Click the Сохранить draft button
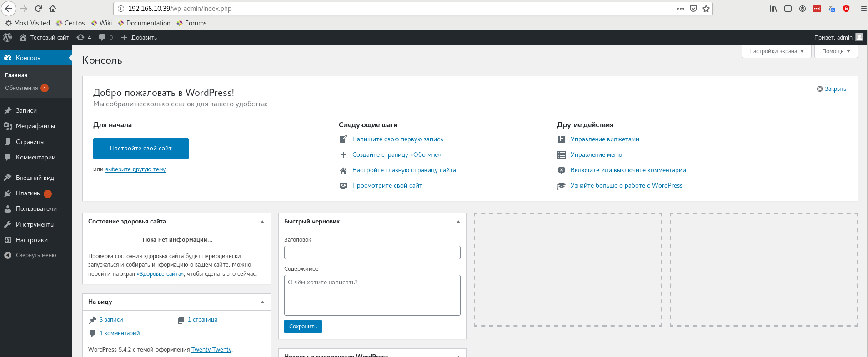The height and width of the screenshot is (357, 868). click(x=303, y=327)
